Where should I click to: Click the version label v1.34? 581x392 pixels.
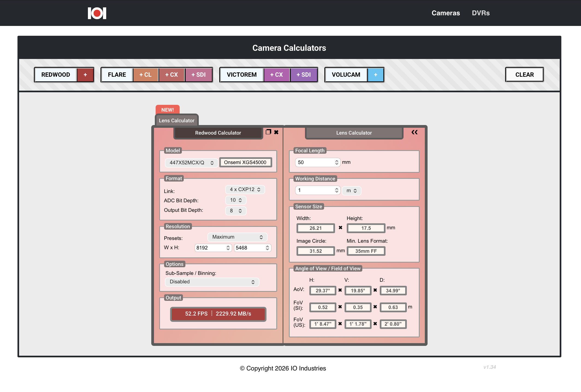490,367
